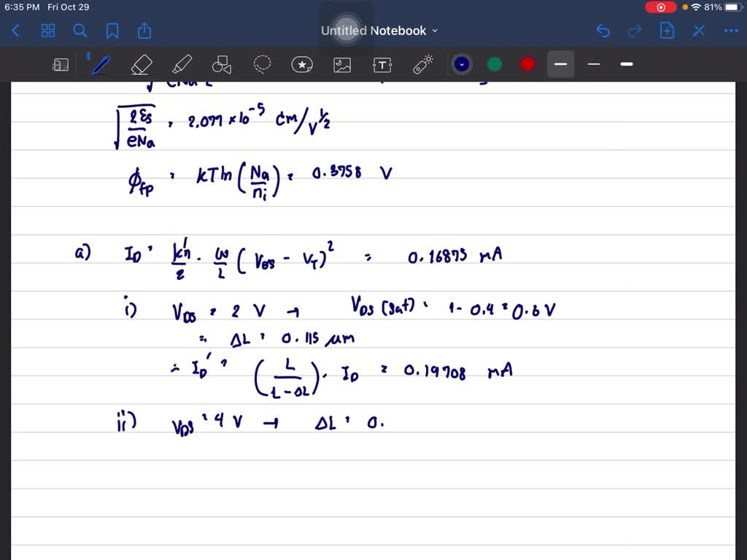Stop the active audio recording indicator
The image size is (747, 560).
click(x=662, y=7)
